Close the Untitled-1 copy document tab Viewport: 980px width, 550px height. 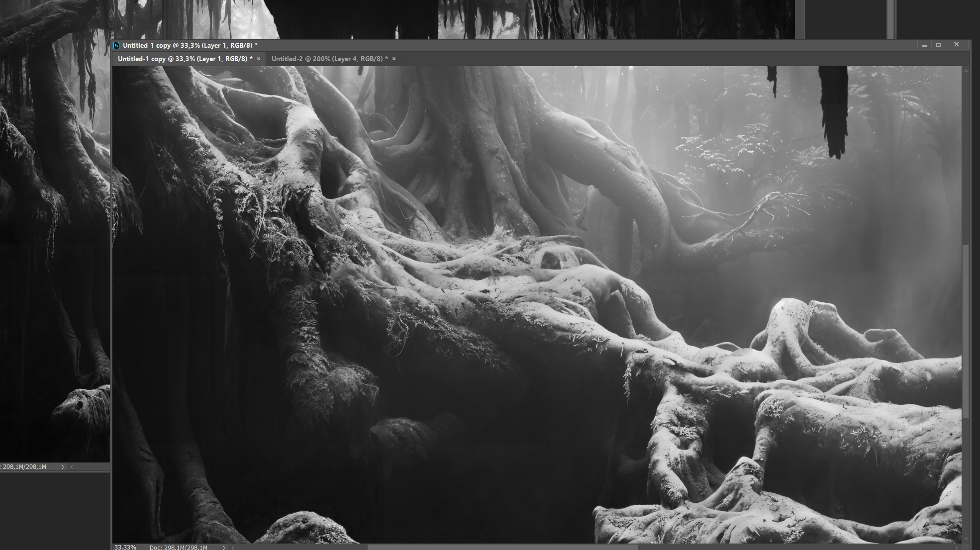[259, 59]
